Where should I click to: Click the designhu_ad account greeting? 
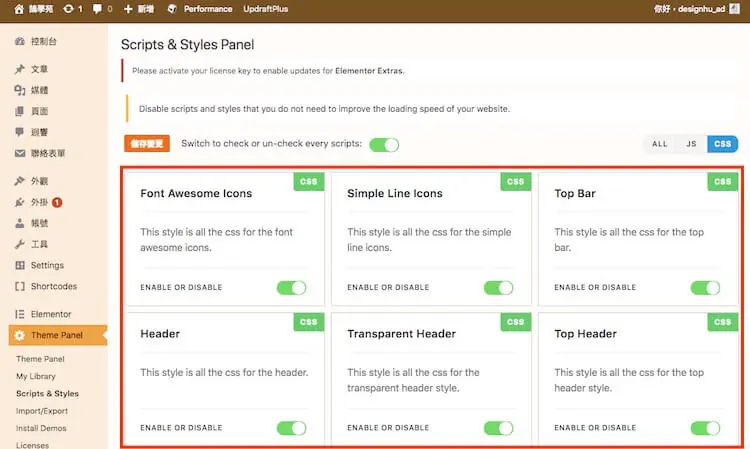689,9
